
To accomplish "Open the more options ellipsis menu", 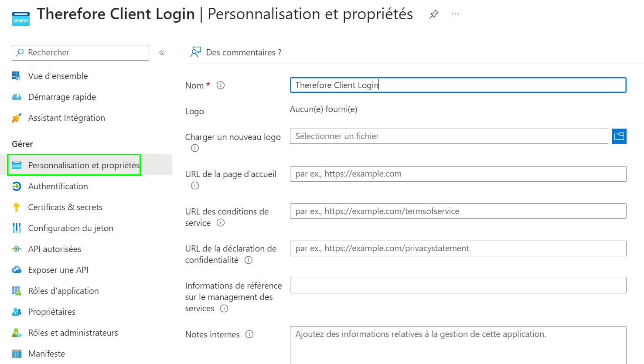I will (455, 14).
